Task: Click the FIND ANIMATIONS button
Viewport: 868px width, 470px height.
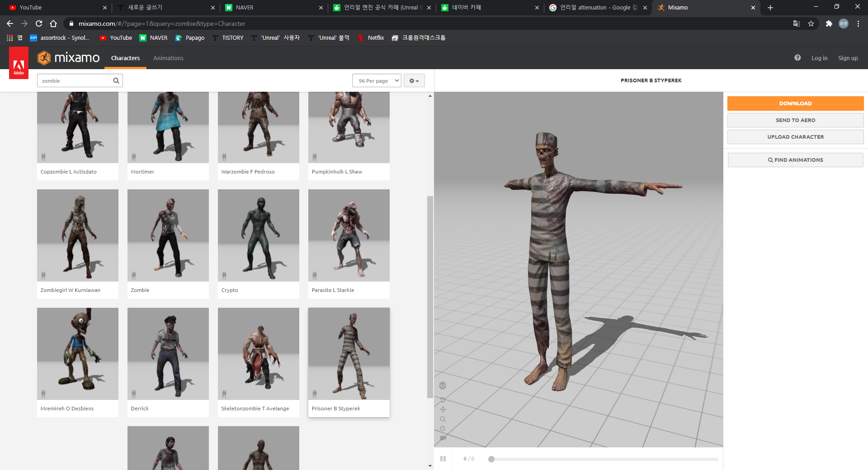Action: pos(795,160)
